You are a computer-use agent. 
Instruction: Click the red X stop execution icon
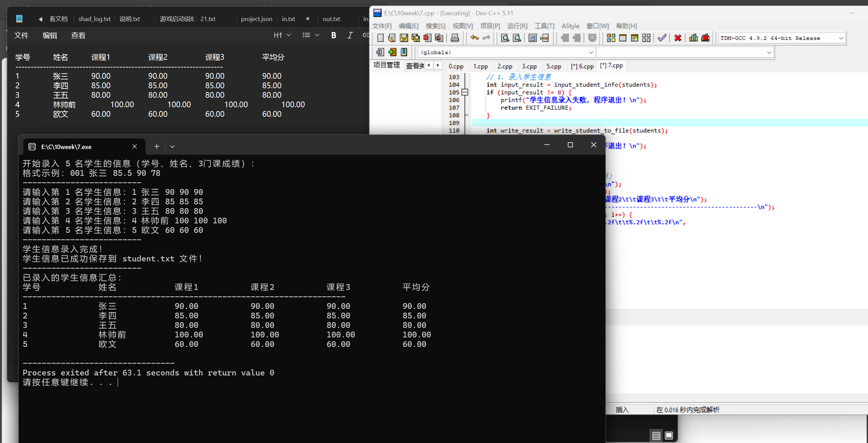pos(678,38)
